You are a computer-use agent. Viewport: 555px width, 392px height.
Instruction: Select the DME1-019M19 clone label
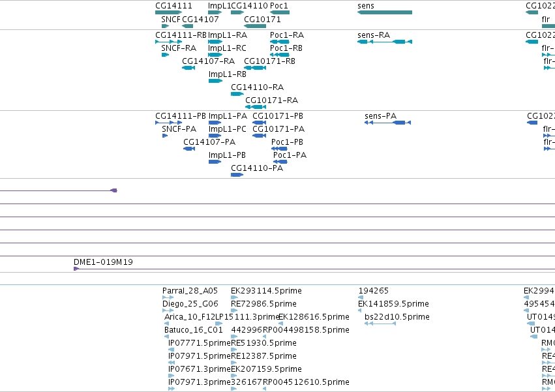tap(103, 262)
